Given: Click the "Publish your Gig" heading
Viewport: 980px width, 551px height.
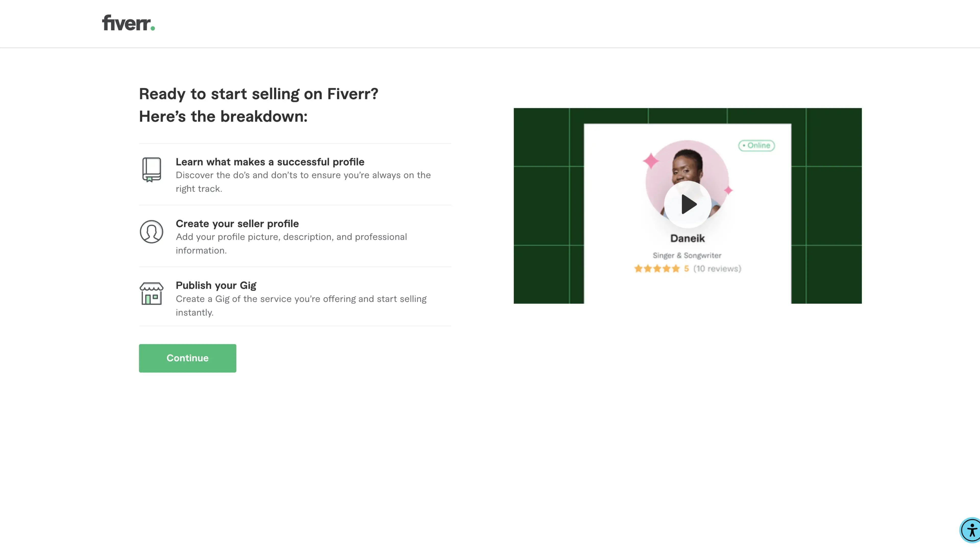Looking at the screenshot, I should pos(216,285).
